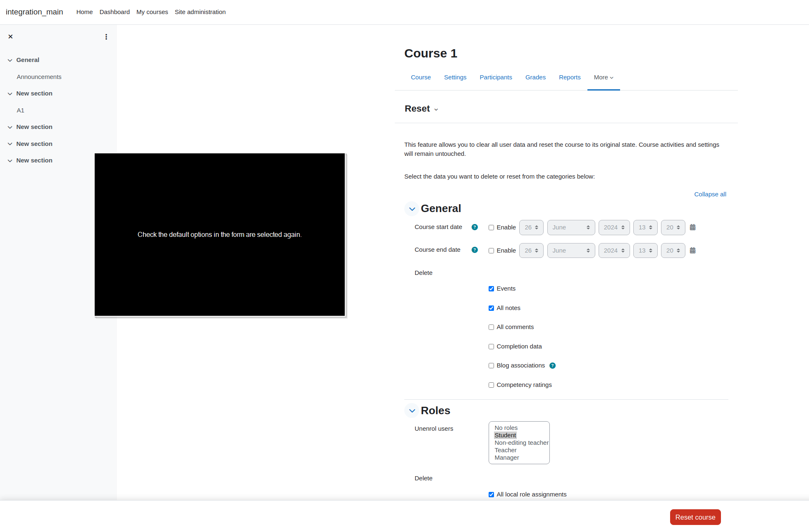Image resolution: width=809 pixels, height=532 pixels.
Task: Select No roles in Unenrol users list
Action: click(506, 428)
